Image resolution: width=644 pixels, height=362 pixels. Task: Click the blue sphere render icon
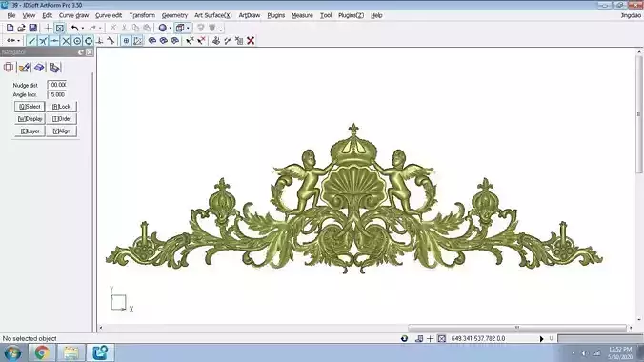(163, 28)
